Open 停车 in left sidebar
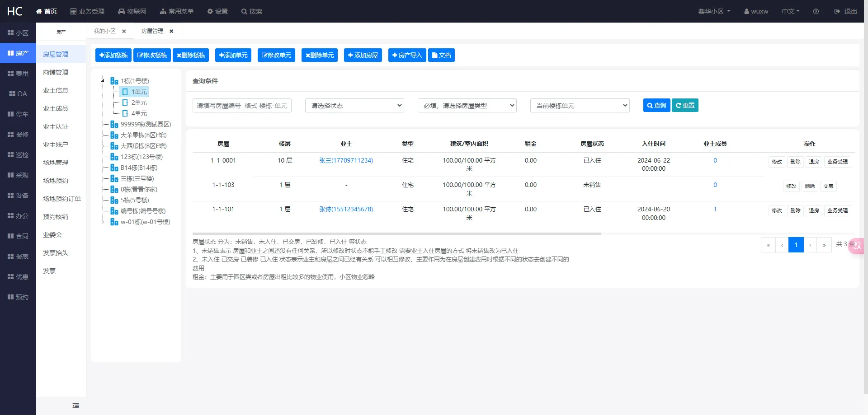 pyautogui.click(x=18, y=114)
